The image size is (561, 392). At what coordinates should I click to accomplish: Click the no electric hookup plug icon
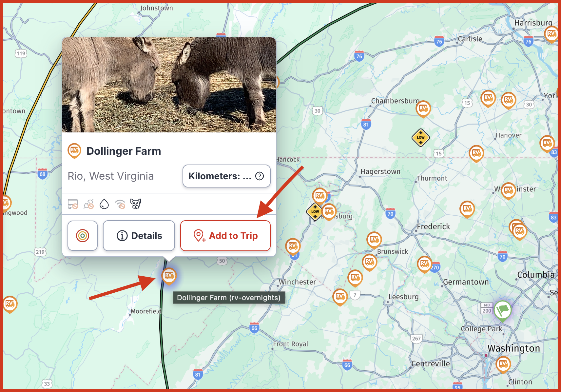click(89, 204)
